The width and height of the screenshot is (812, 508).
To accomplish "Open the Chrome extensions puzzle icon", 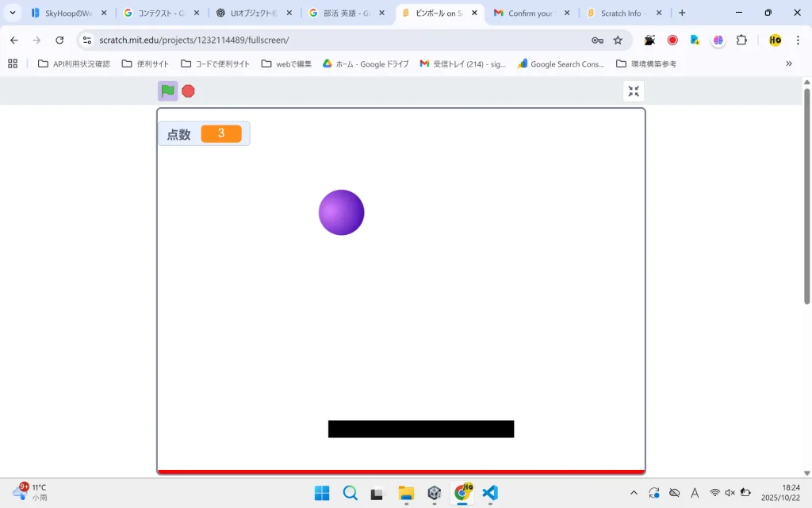I will pyautogui.click(x=741, y=40).
